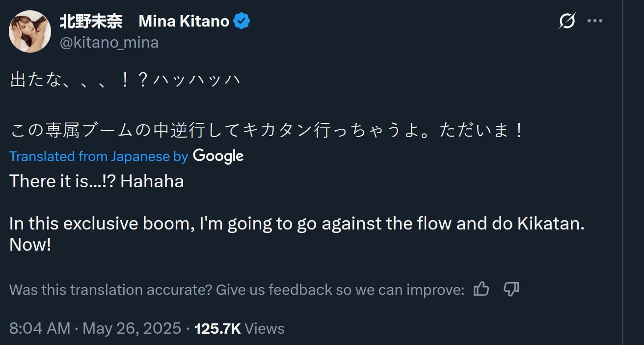Open Mina Kitano's profile avatar
Screen dimensions: 644x345
pyautogui.click(x=30, y=31)
